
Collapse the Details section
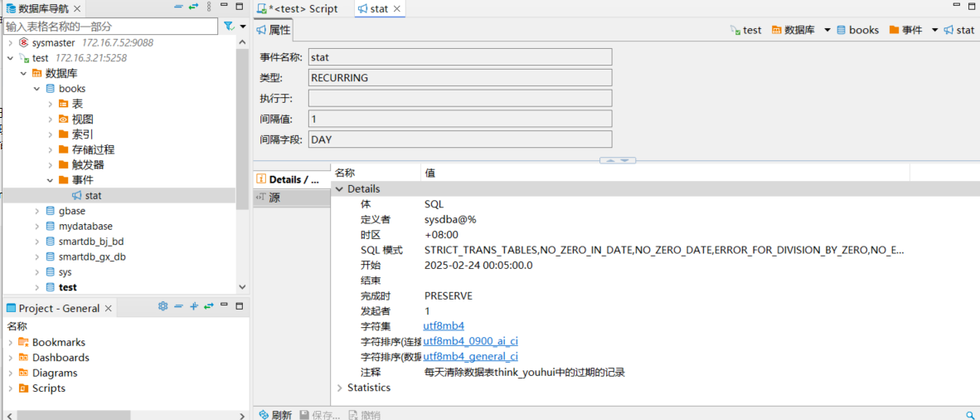pyautogui.click(x=339, y=189)
